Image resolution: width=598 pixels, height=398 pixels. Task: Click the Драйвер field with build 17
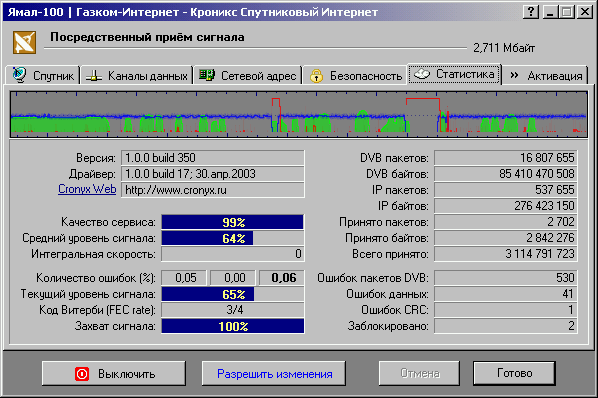(x=212, y=174)
